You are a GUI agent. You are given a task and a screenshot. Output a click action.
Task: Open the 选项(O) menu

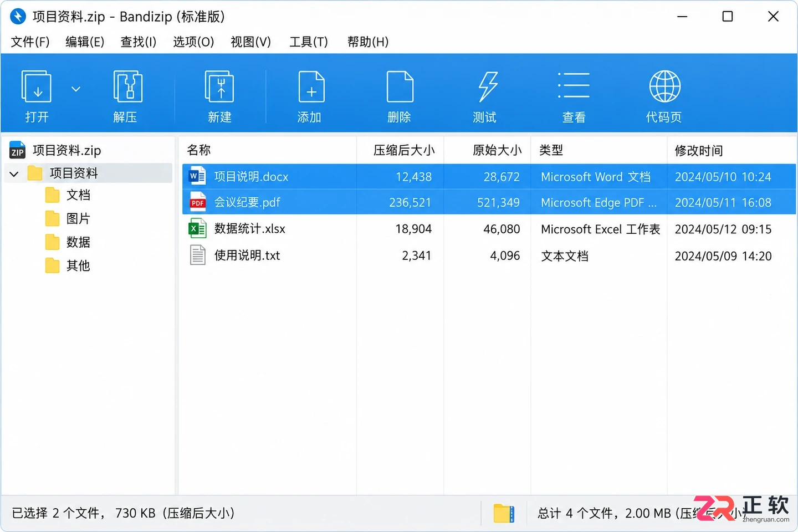(x=193, y=42)
